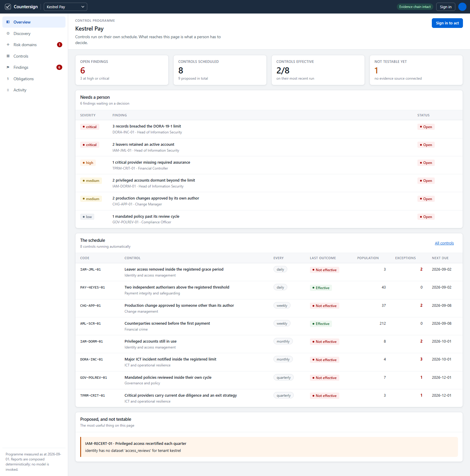The image size is (470, 476).
Task: Navigate to Controls in the sidebar
Action: [34, 56]
